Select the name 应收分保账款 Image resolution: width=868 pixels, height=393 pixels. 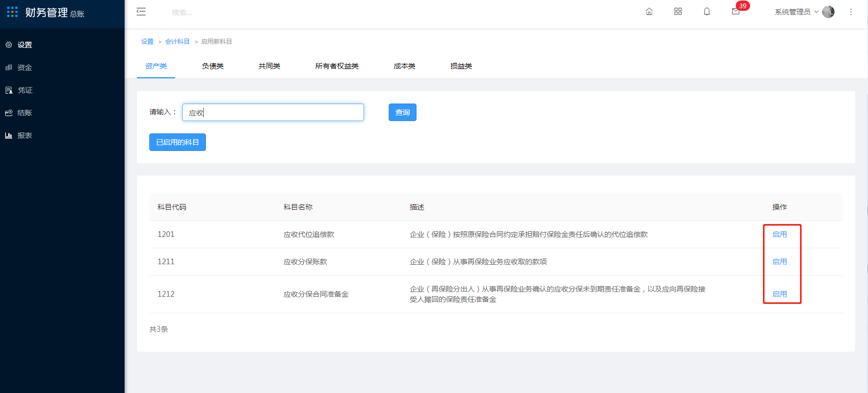point(305,262)
